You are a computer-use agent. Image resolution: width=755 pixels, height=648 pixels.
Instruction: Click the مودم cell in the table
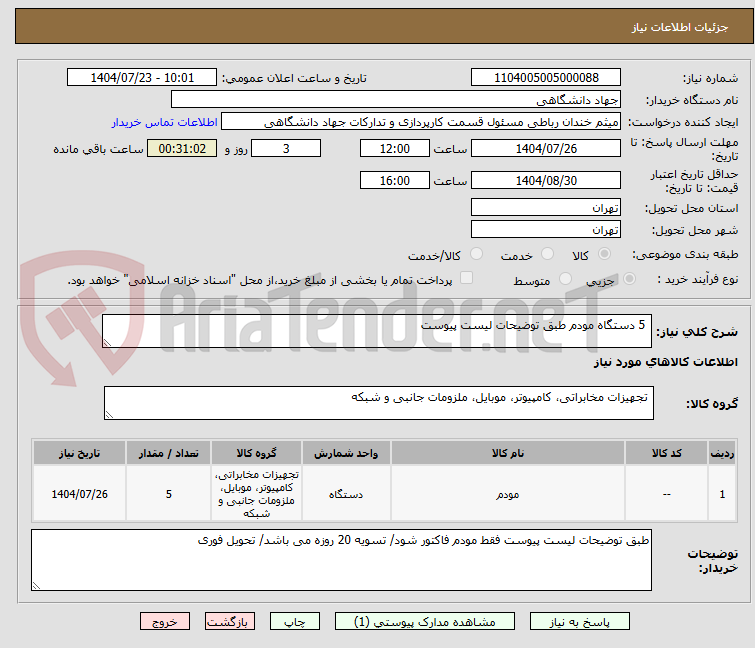coord(508,493)
